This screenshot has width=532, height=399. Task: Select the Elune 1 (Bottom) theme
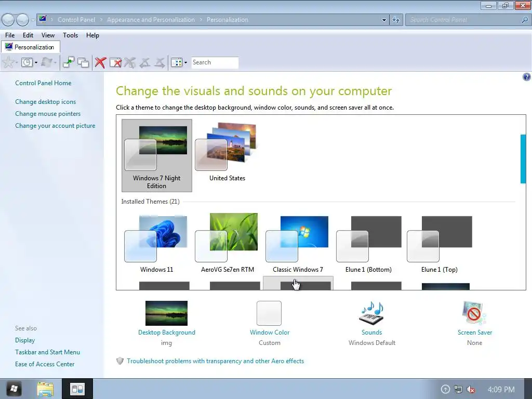pos(368,243)
